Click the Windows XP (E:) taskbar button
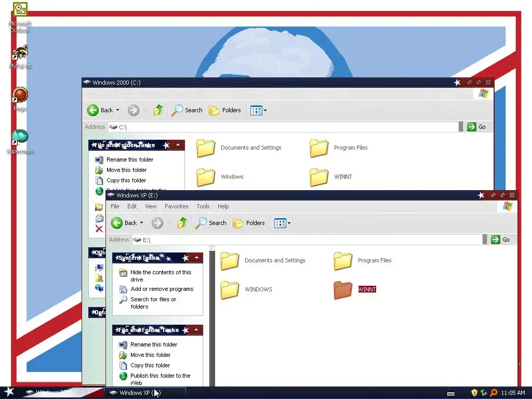 tap(144, 393)
